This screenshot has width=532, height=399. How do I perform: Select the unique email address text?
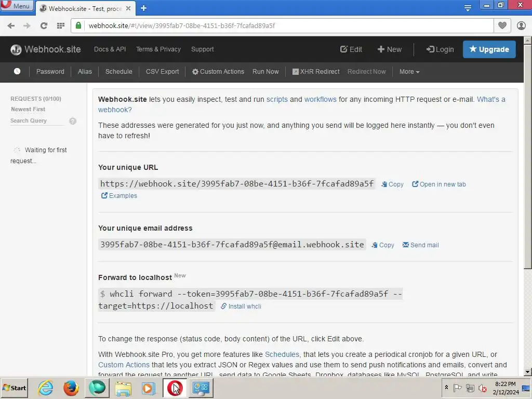232,245
